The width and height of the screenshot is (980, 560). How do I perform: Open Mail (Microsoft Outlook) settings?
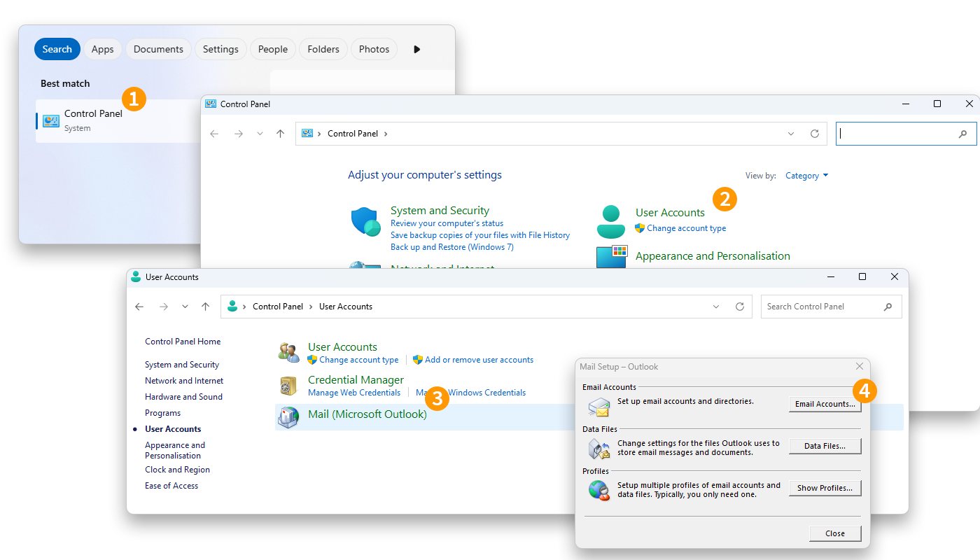367,414
